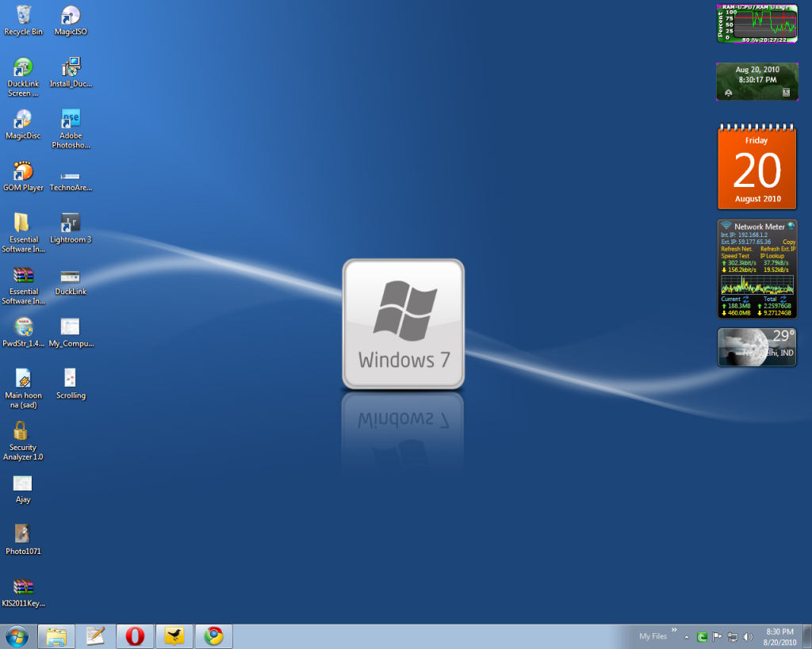Click the taskbar clock showing 8:30 PM

780,637
